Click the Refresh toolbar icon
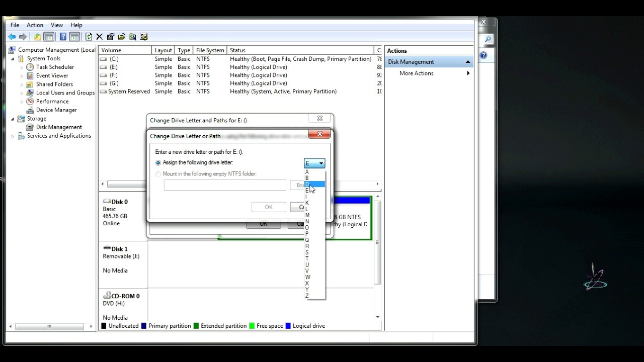644x362 pixels. pyautogui.click(x=89, y=37)
